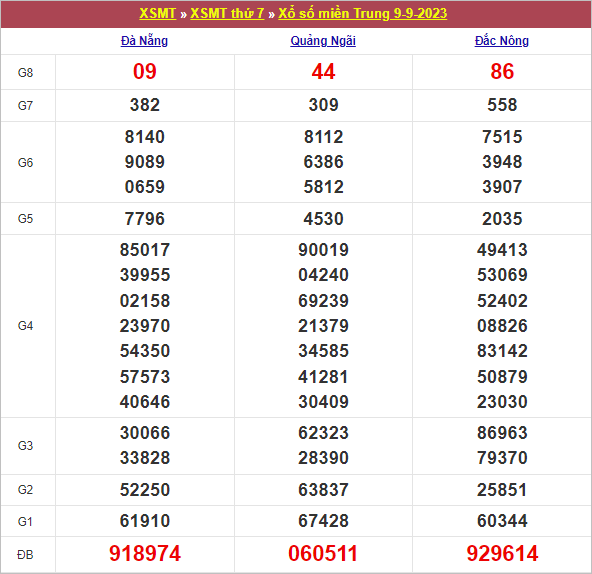Click G8 result 44 for Quảng Ngãi
Screen dimensions: 592x574
point(323,71)
